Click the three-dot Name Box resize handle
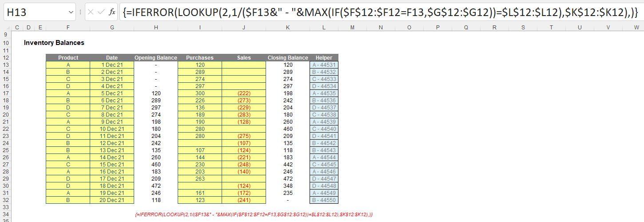The width and height of the screenshot is (644, 222). pyautogui.click(x=80, y=12)
